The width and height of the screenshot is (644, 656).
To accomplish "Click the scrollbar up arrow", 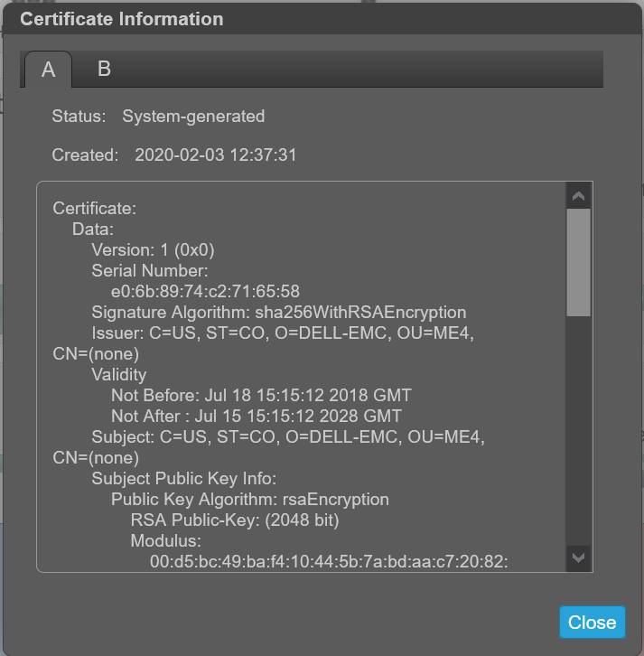I will (x=579, y=195).
